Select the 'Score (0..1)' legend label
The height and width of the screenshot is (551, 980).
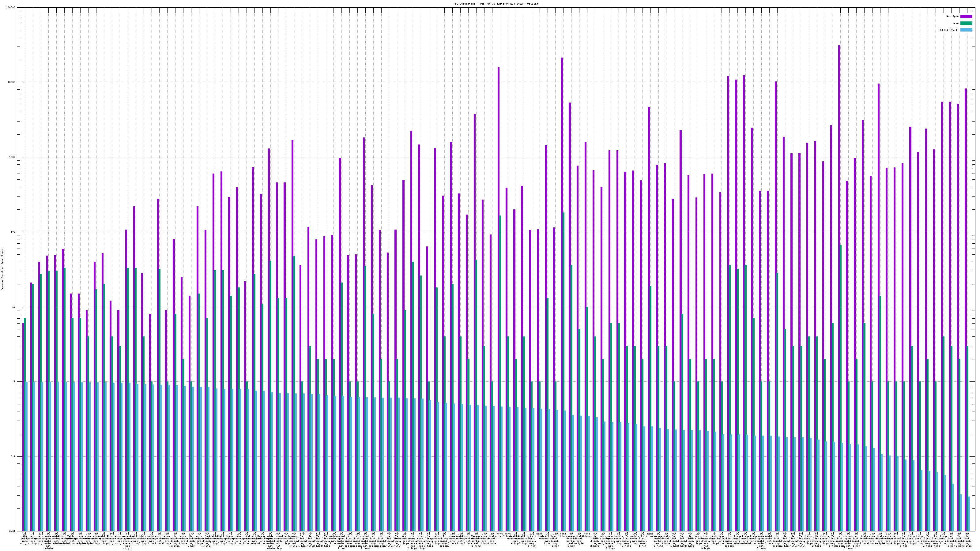(x=949, y=30)
